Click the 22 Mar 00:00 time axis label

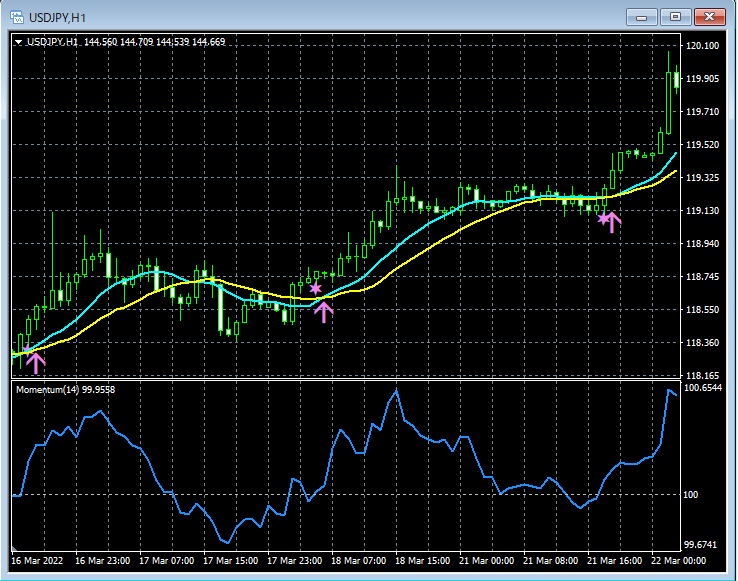coord(679,561)
